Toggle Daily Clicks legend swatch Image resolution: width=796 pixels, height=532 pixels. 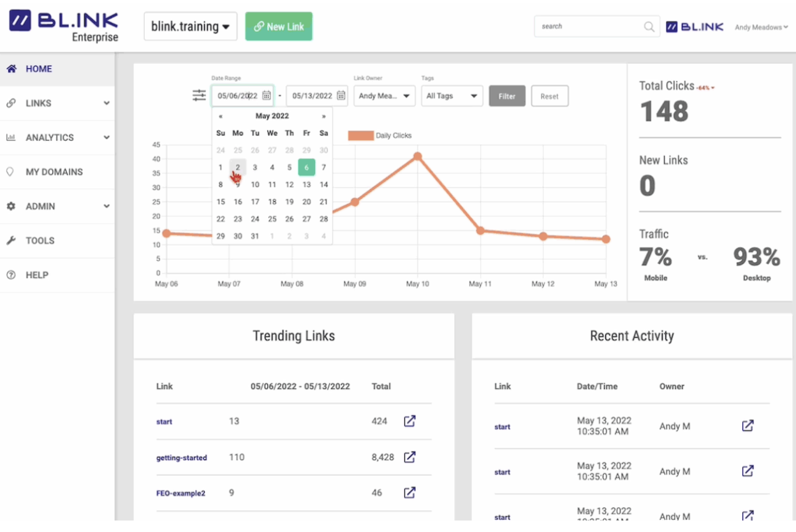(x=360, y=135)
